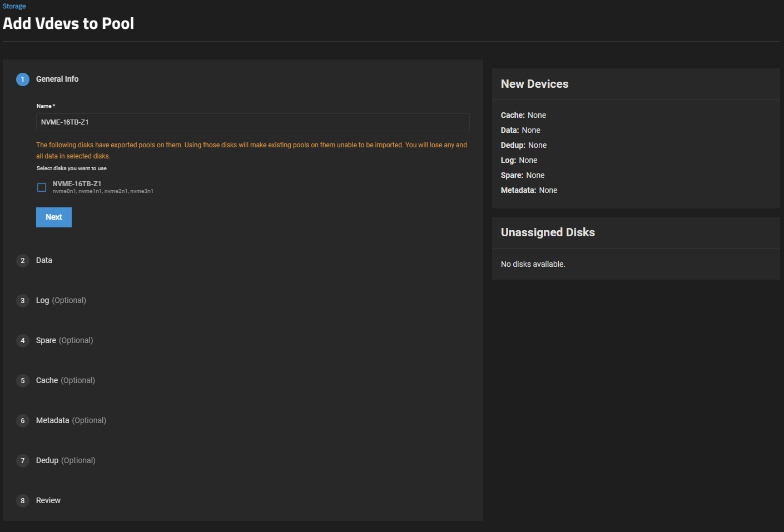This screenshot has height=532, width=784.
Task: Click the New Devices heading
Action: 535,84
